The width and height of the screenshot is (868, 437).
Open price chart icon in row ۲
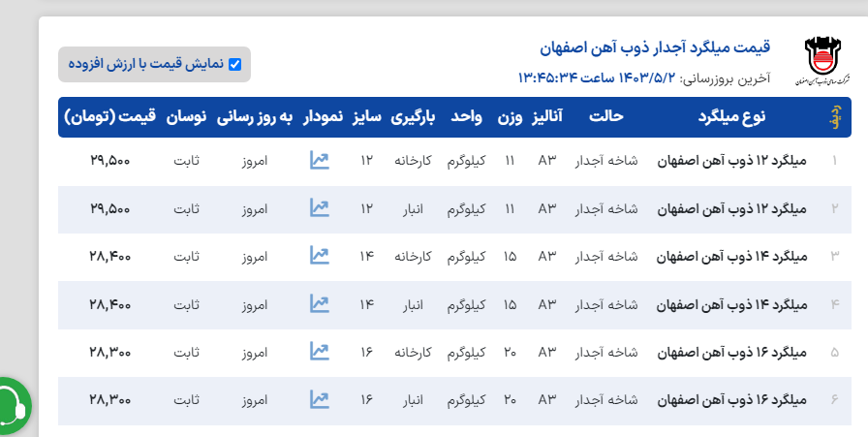coord(320,207)
